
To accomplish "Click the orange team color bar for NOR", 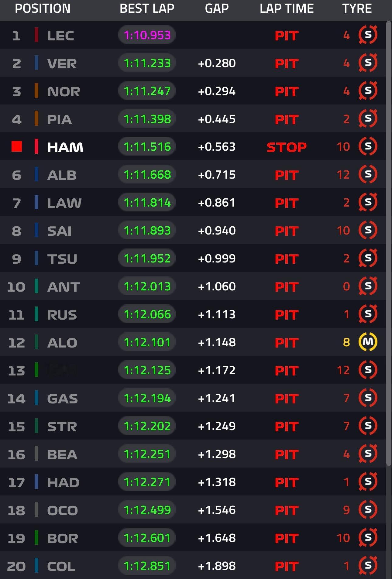I will [x=36, y=91].
